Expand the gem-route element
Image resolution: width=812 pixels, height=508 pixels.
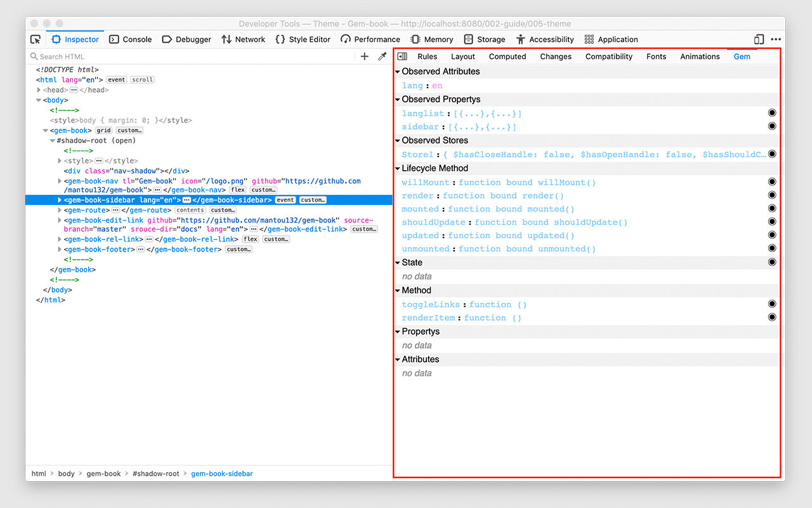60,210
